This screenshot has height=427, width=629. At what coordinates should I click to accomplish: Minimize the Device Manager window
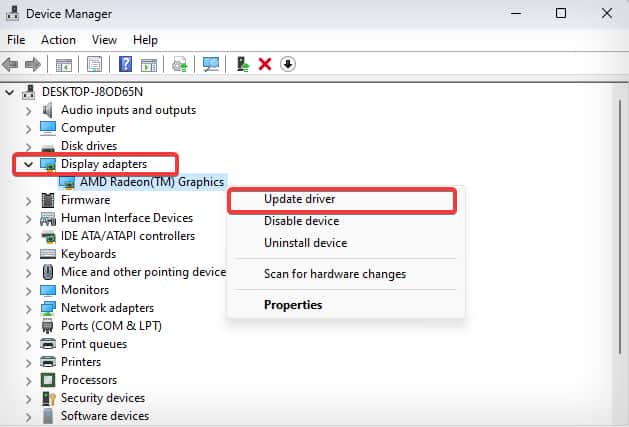click(x=516, y=13)
